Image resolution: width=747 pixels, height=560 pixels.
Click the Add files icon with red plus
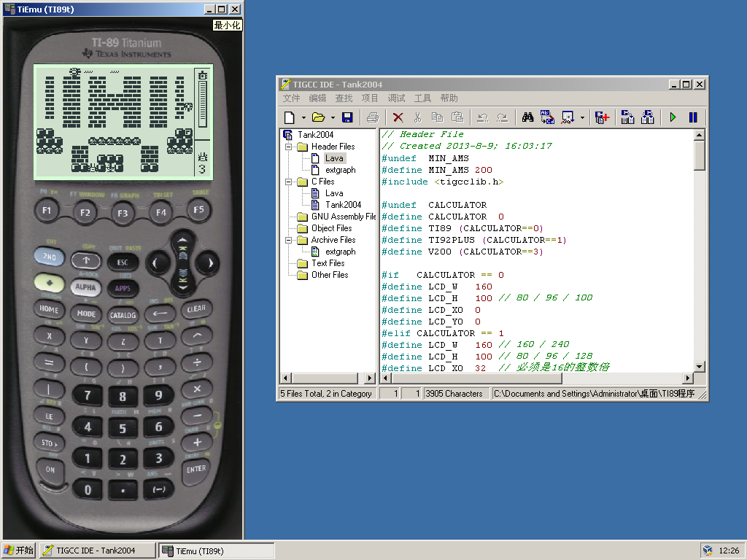coord(602,117)
